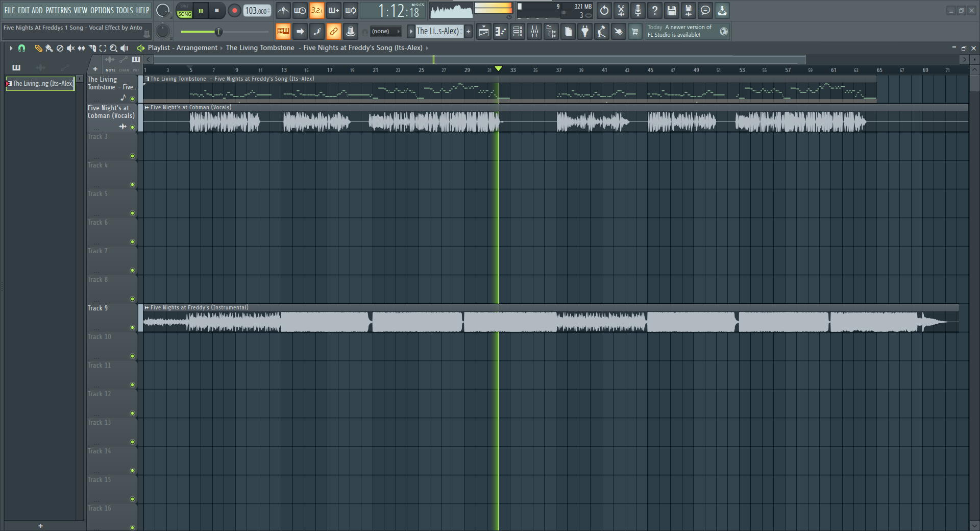Open help with question mark icon
Viewport: 980px width, 531px height.
tap(655, 10)
